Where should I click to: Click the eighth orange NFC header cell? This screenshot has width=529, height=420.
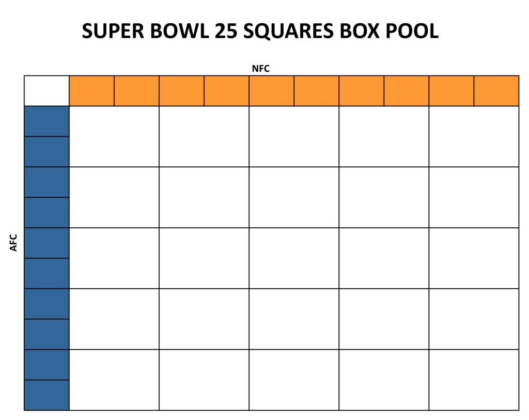coord(407,91)
